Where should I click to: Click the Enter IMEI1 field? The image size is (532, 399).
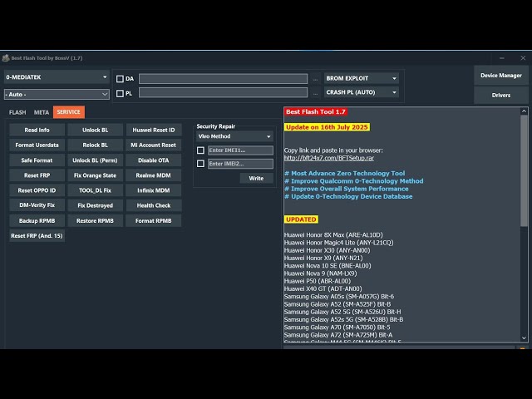click(x=240, y=150)
